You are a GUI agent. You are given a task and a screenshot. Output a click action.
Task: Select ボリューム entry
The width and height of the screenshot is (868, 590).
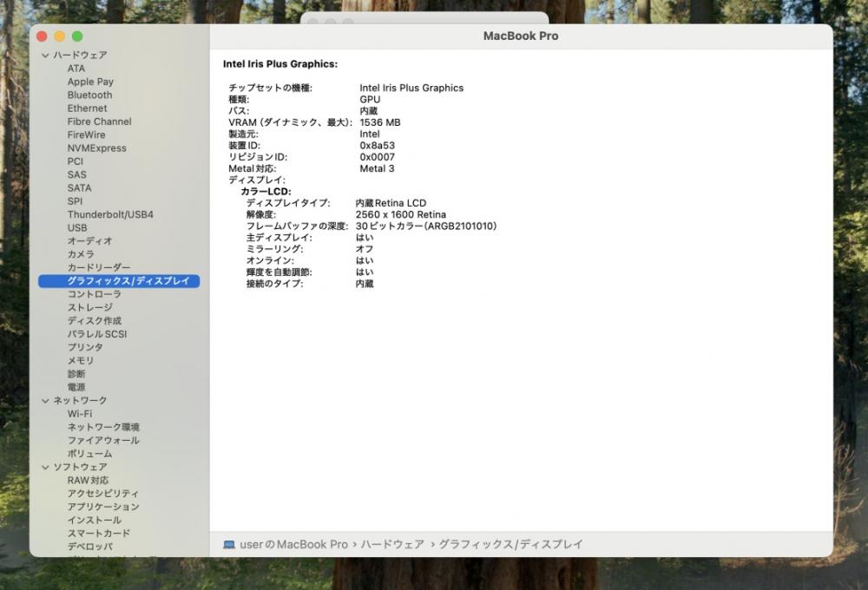point(89,454)
